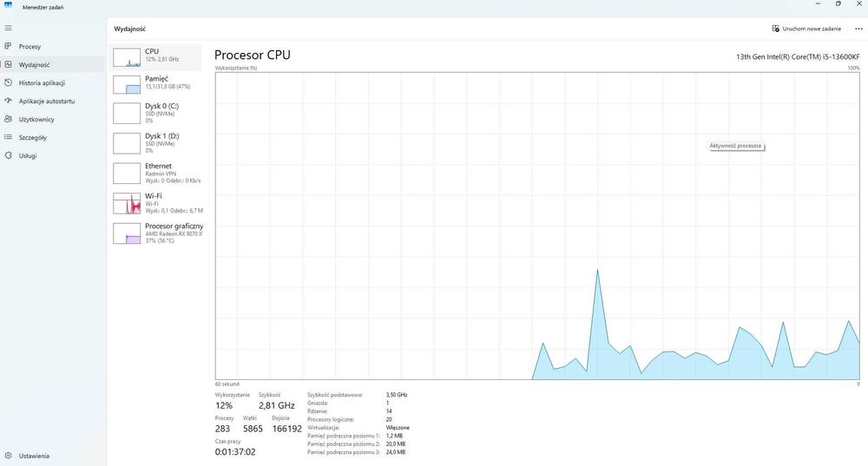The height and width of the screenshot is (466, 868).
Task: Click the Historia aplikacji clock icon
Action: tap(9, 82)
